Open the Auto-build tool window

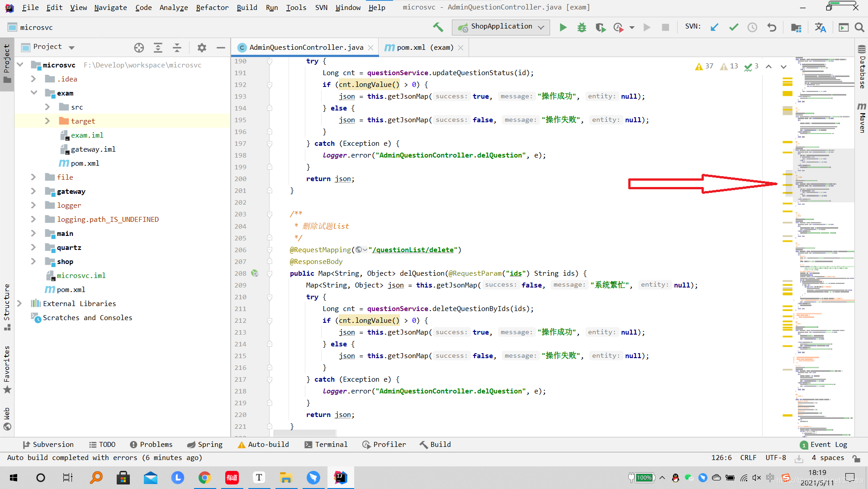[263, 445]
